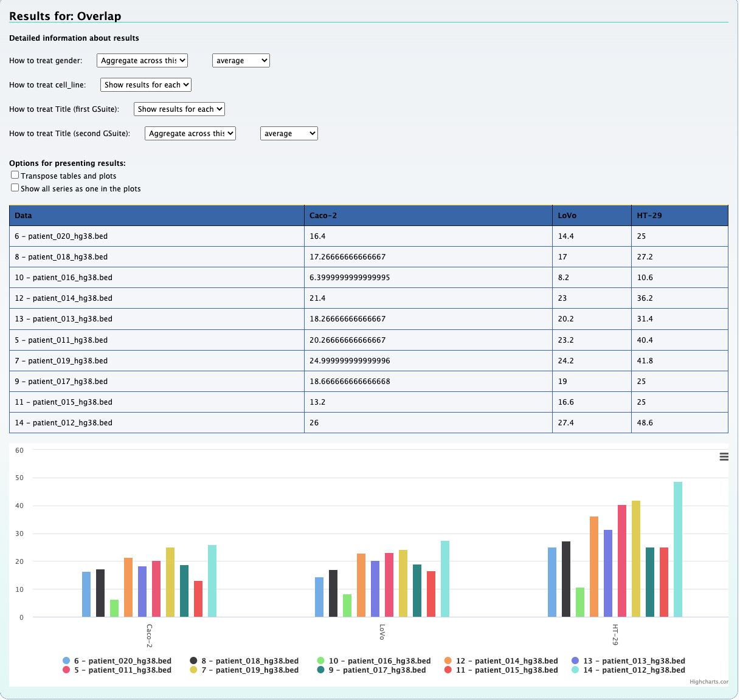This screenshot has width=740, height=700.
Task: Toggle the patient_014 series legend marker
Action: coord(448,661)
